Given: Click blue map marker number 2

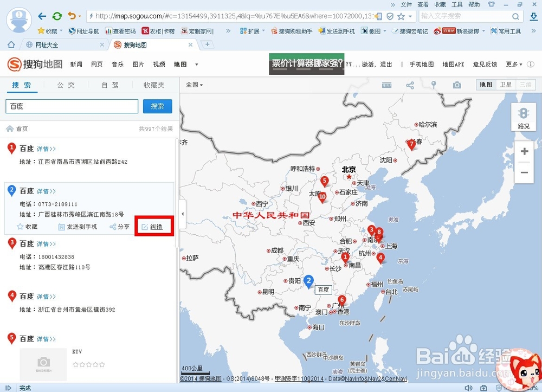Looking at the screenshot, I should pyautogui.click(x=309, y=281).
